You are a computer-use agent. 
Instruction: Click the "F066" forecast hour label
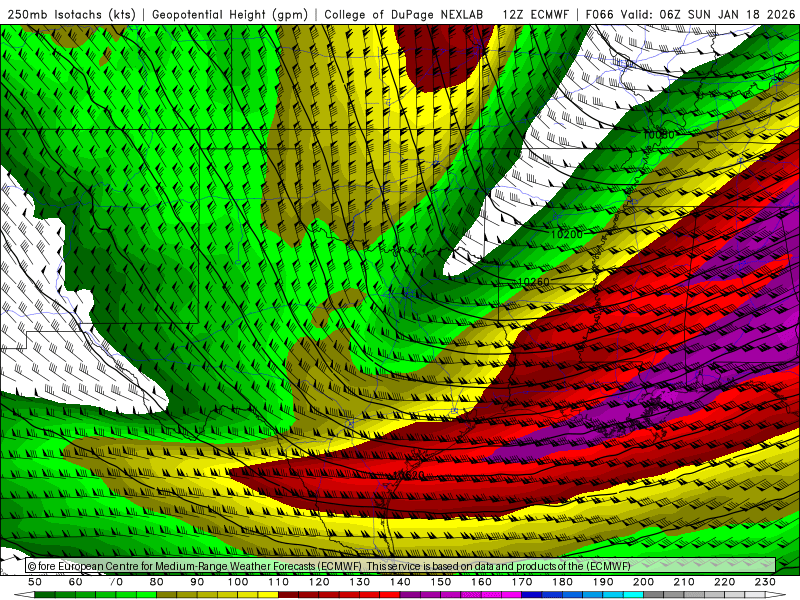(599, 15)
